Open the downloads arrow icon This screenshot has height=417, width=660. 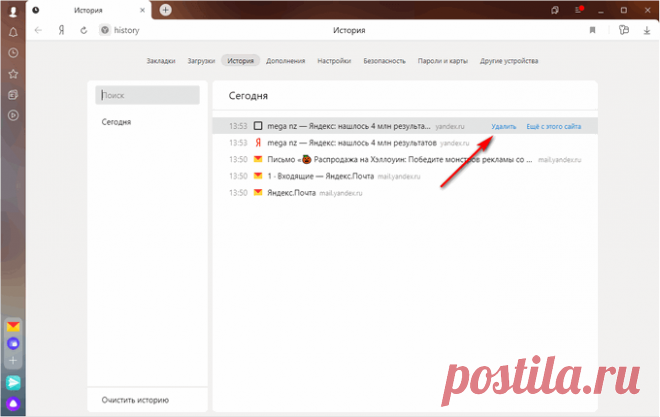point(647,30)
